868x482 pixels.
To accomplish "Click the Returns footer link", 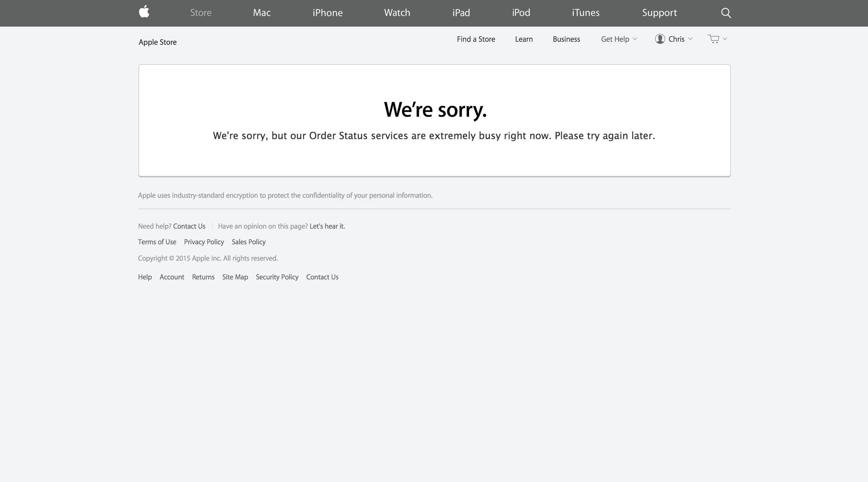I will click(x=203, y=277).
